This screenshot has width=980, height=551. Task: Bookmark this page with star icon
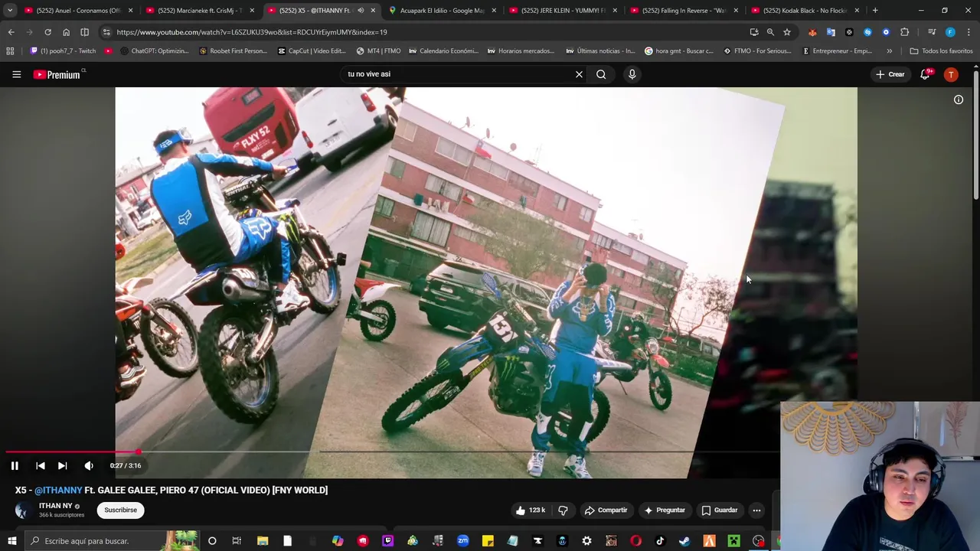[787, 32]
